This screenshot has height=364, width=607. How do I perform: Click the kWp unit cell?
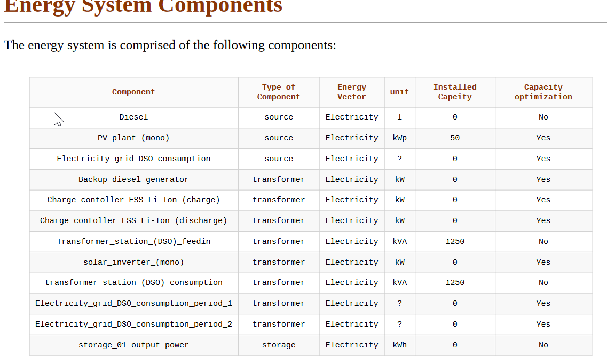point(399,138)
